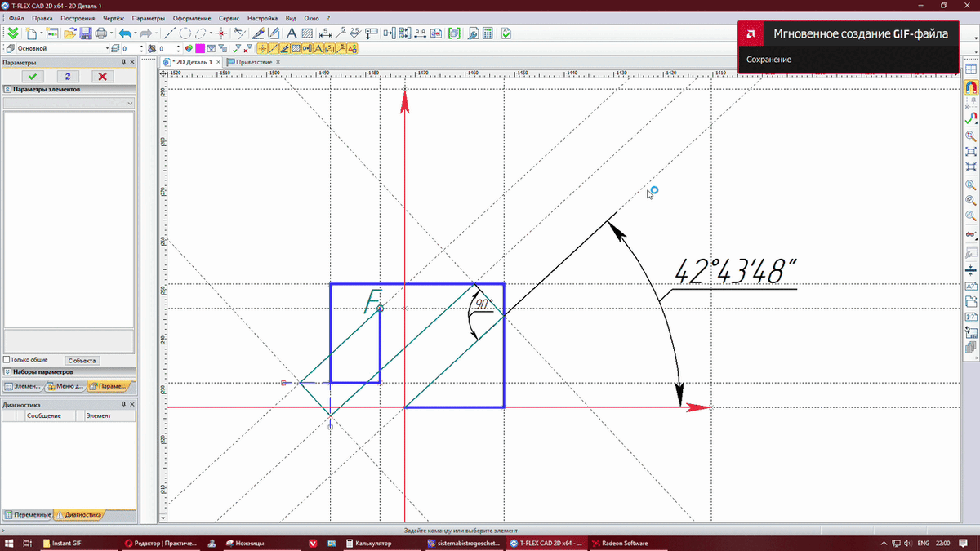Viewport: 980px width, 551px height.
Task: Click the multicolor palette icon beside the swatch
Action: tap(189, 48)
